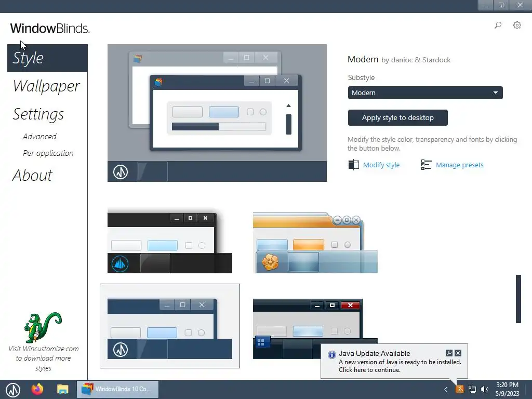Click the Manage presets list icon
The image size is (532, 399).
coord(426,165)
